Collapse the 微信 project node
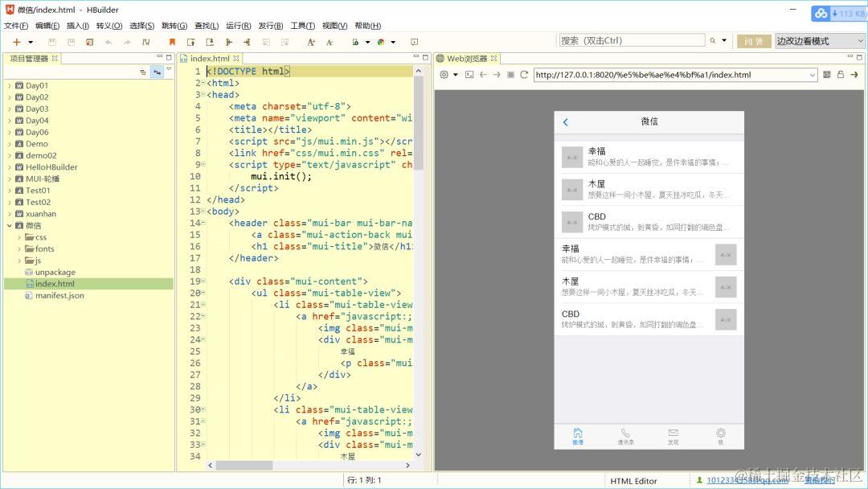868x489 pixels. (x=10, y=225)
